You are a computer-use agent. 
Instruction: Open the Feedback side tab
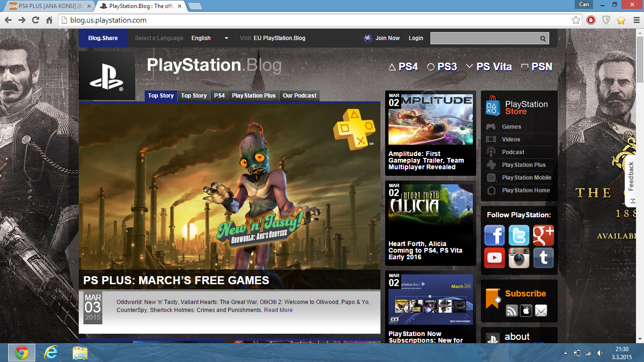631,181
